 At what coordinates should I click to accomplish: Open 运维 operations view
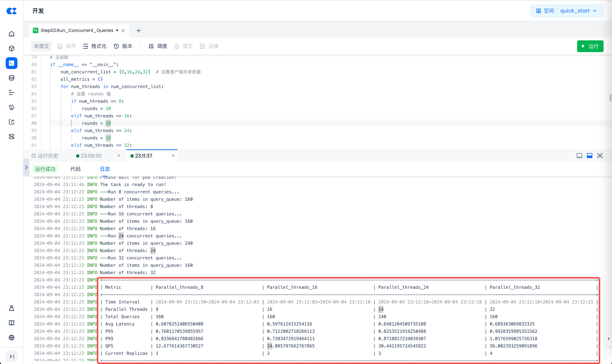[209, 46]
